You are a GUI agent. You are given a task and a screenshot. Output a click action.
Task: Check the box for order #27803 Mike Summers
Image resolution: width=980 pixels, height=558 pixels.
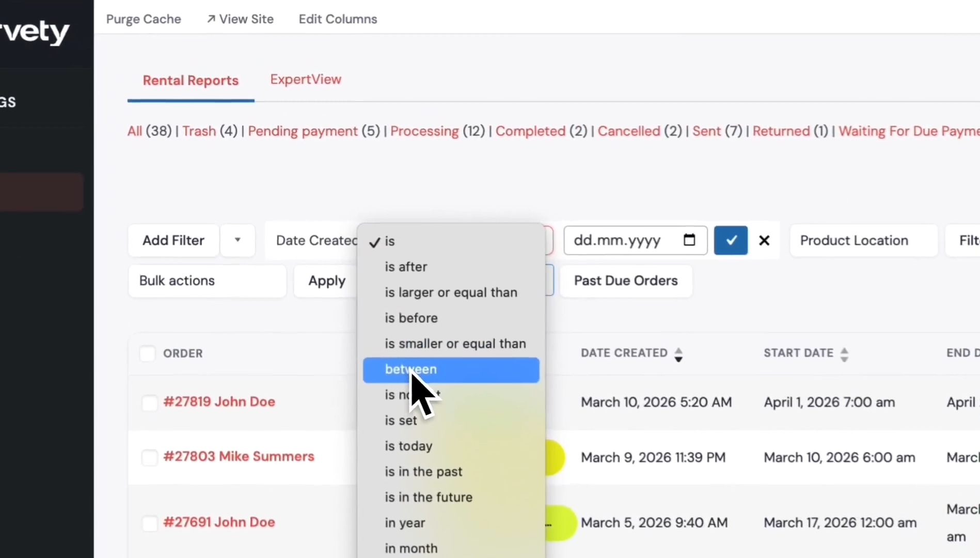click(149, 457)
